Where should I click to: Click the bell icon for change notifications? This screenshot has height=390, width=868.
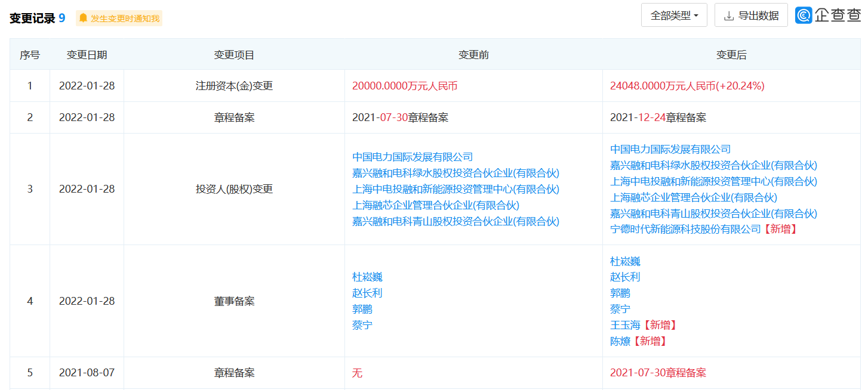[x=83, y=18]
